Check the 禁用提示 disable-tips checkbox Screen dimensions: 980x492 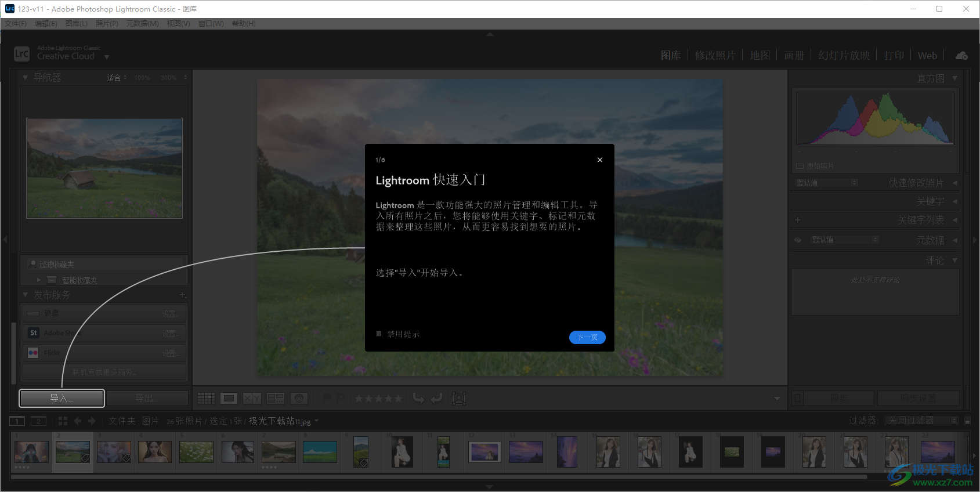379,334
